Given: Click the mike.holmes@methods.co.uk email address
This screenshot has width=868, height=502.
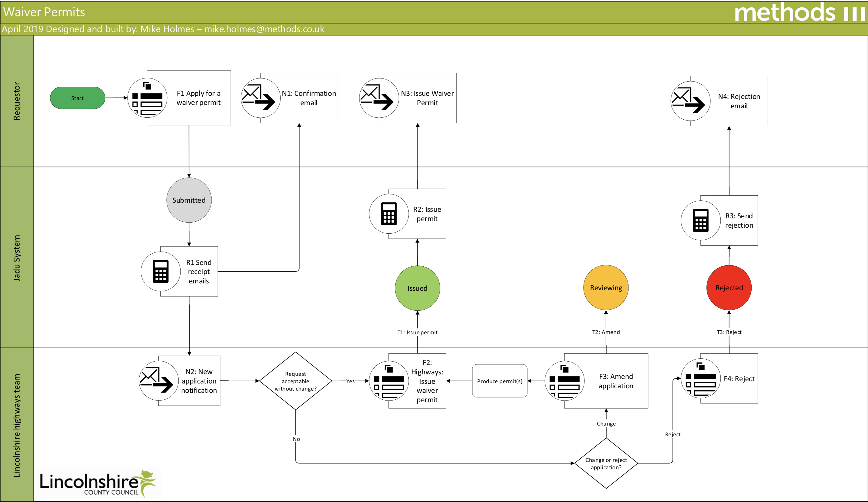Looking at the screenshot, I should tap(264, 29).
